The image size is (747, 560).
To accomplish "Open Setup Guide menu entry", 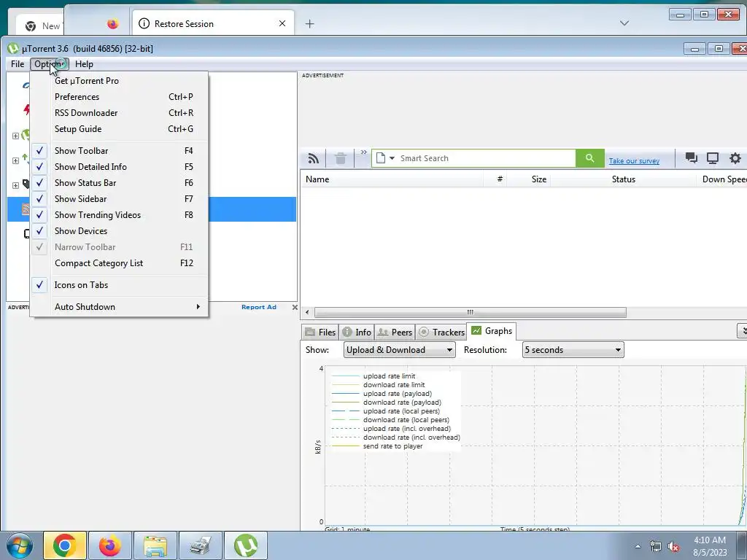I will tap(119, 129).
